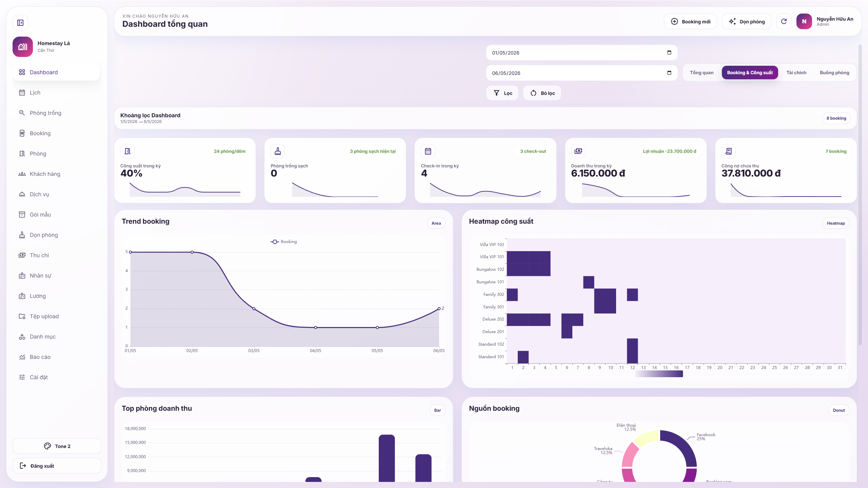Click the broom icon on Phòng trống sạch card
The image size is (868, 488).
tap(278, 151)
